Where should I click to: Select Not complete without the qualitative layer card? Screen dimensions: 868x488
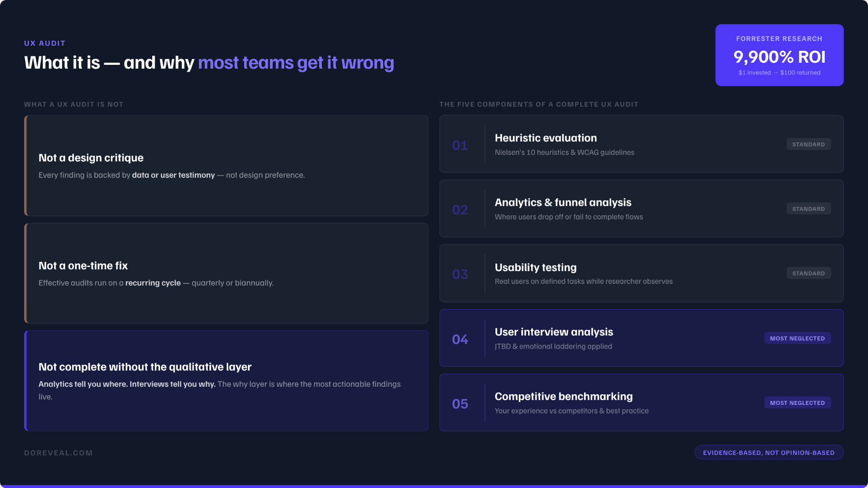click(226, 381)
